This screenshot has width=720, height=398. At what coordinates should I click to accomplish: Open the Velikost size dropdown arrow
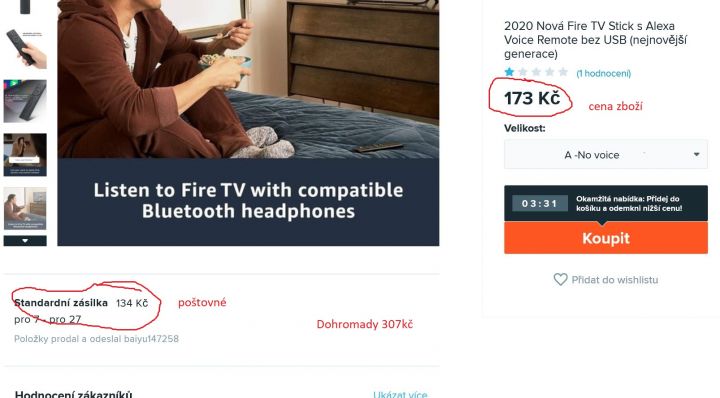[697, 155]
